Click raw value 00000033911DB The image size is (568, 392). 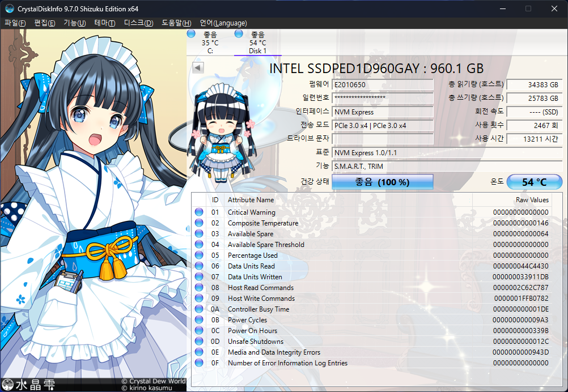pyautogui.click(x=520, y=277)
